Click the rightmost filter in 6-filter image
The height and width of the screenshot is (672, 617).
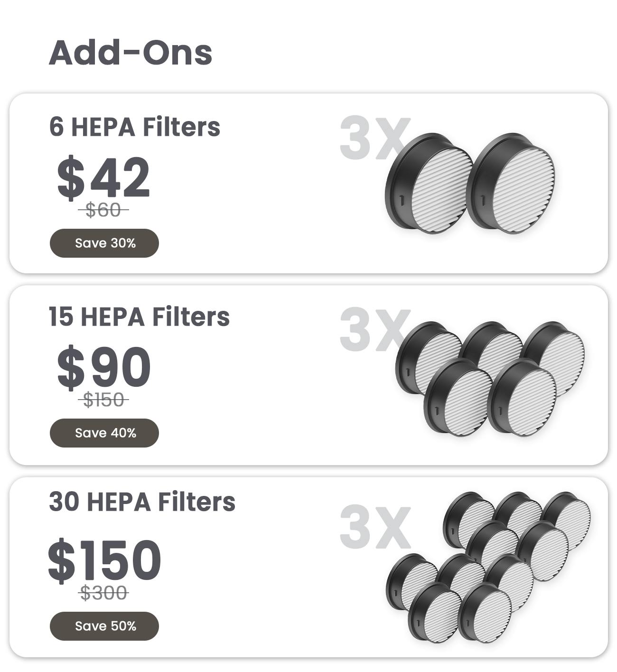512,184
